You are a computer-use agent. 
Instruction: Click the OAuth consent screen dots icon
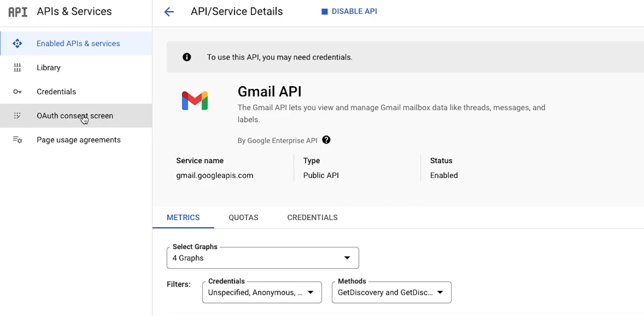point(17,116)
